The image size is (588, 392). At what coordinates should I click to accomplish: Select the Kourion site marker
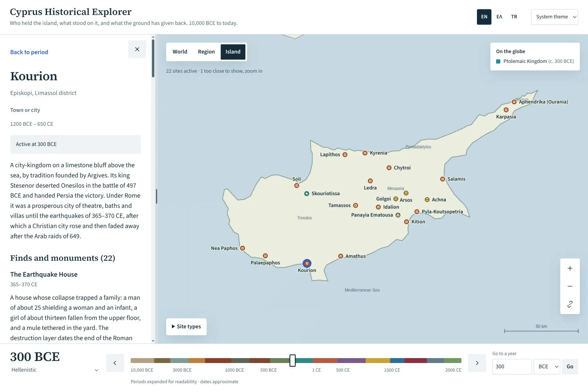307,263
